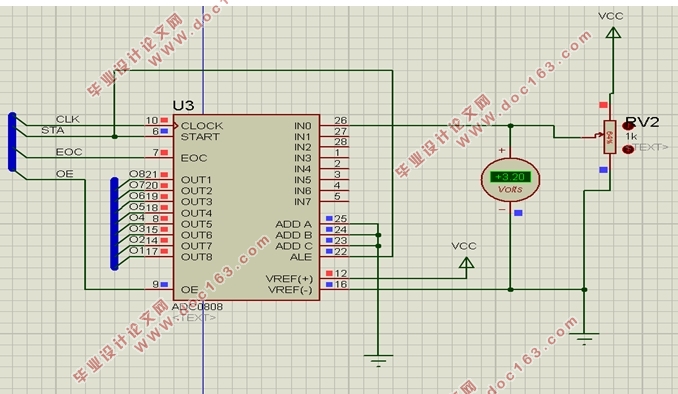Click the RV2 lower red adjust button

coord(628,149)
